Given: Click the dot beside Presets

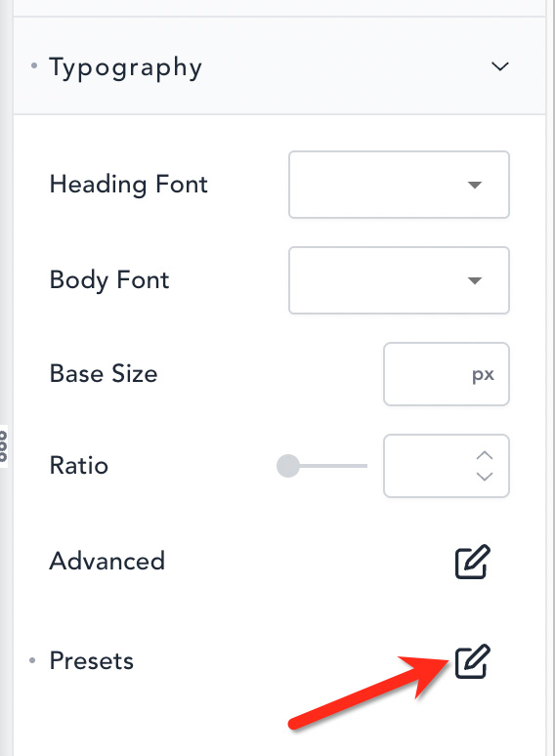Looking at the screenshot, I should click(32, 660).
